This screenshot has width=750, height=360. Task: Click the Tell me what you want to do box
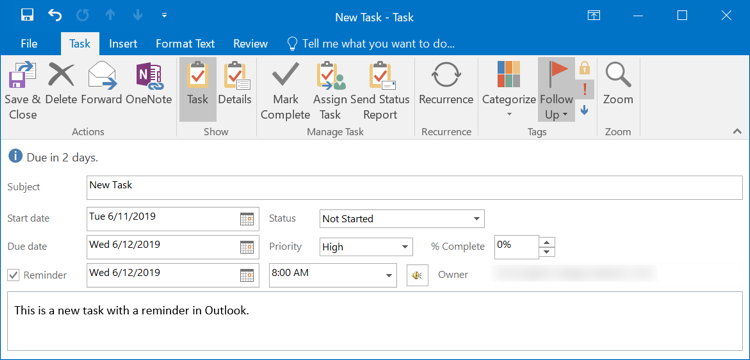tap(370, 44)
